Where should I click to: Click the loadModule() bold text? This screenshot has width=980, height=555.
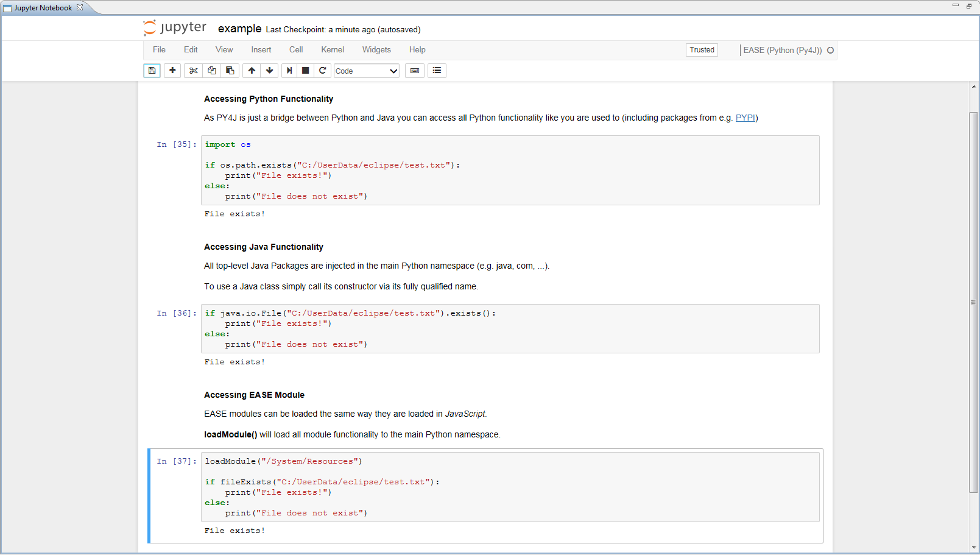pos(231,434)
